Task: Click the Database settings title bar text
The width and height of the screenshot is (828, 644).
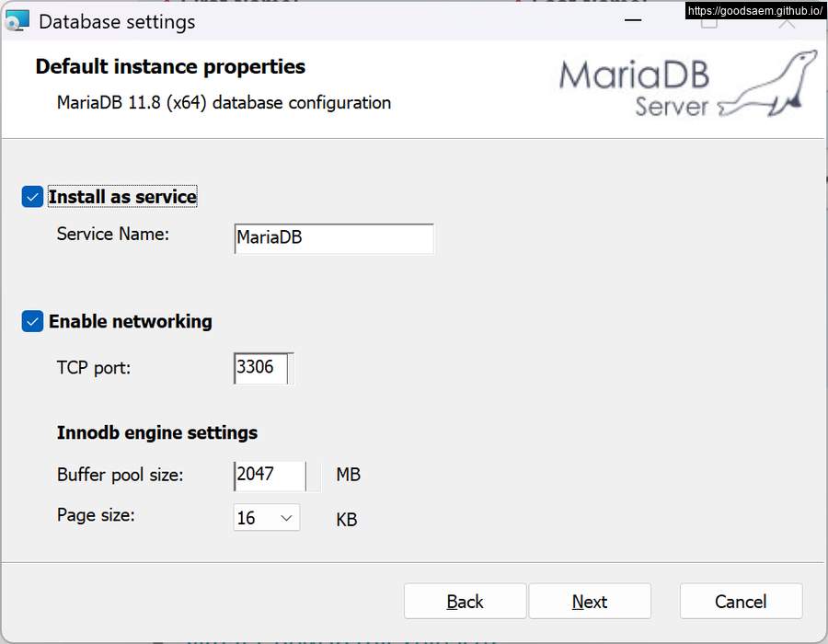Action: pos(117,22)
